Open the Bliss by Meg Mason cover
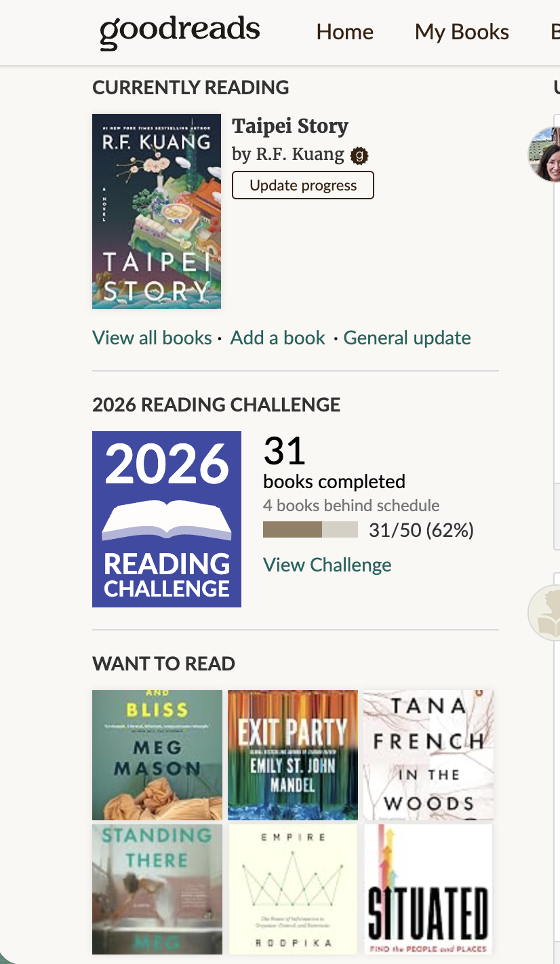 (157, 755)
